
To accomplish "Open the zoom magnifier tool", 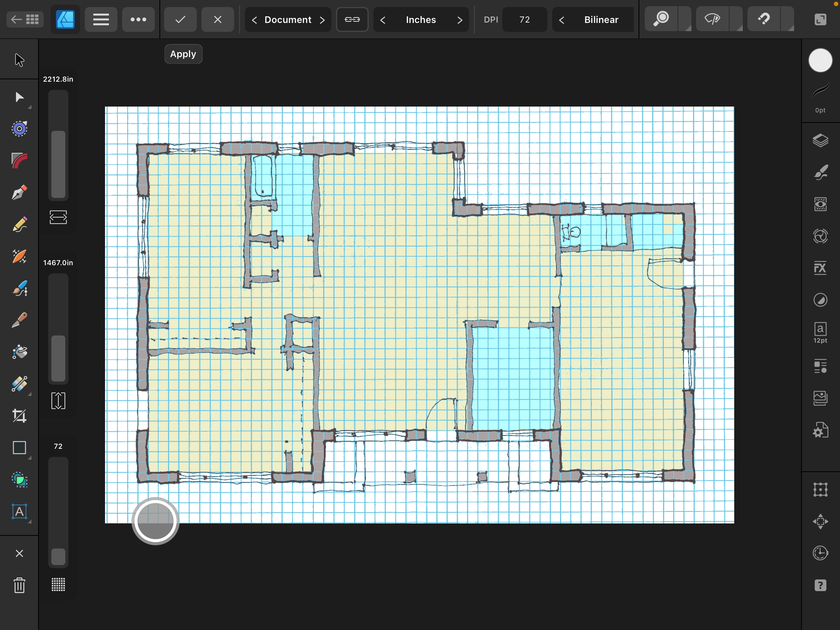I will coord(661,19).
